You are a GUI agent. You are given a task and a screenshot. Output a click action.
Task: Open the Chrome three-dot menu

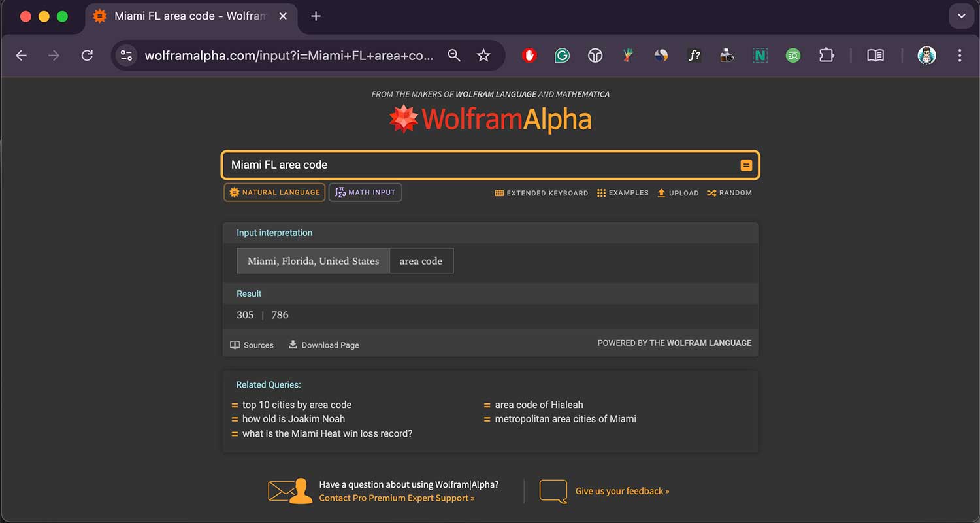(x=959, y=56)
